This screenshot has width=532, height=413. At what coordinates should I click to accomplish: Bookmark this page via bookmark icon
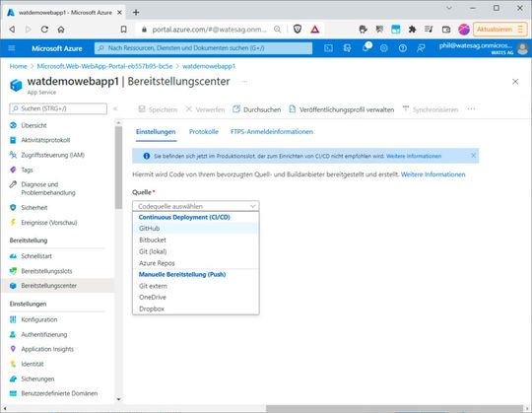[x=124, y=30]
